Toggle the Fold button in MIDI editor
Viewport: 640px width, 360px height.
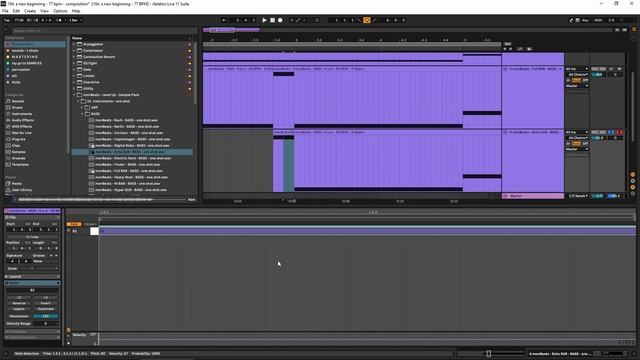pos(74,224)
